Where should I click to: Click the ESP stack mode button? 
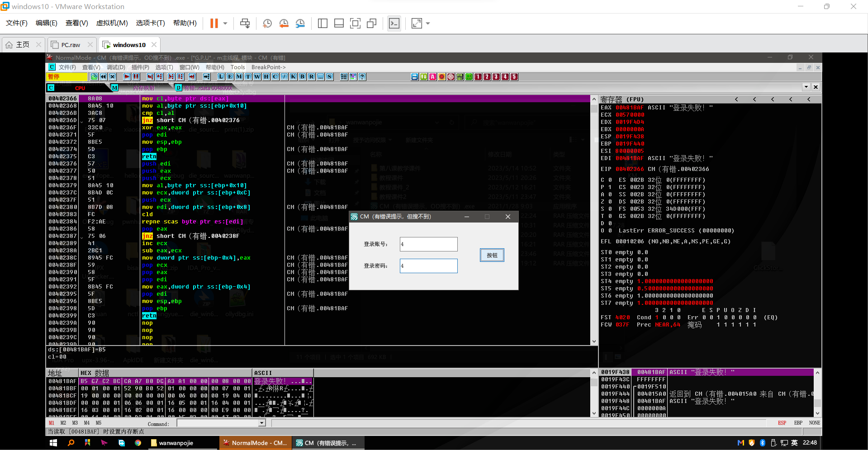[x=782, y=423]
